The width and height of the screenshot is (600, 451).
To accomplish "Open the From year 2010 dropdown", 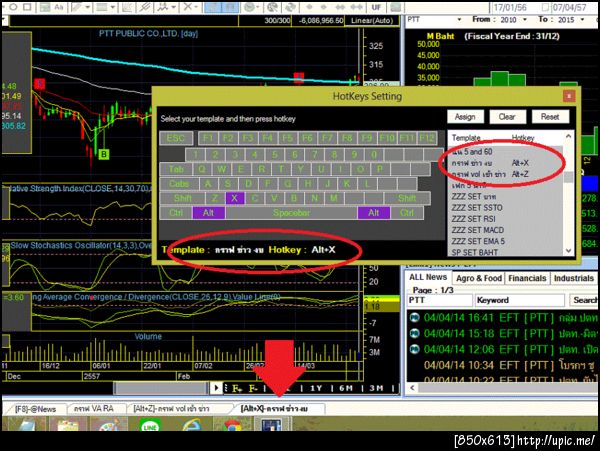I will coord(525,19).
